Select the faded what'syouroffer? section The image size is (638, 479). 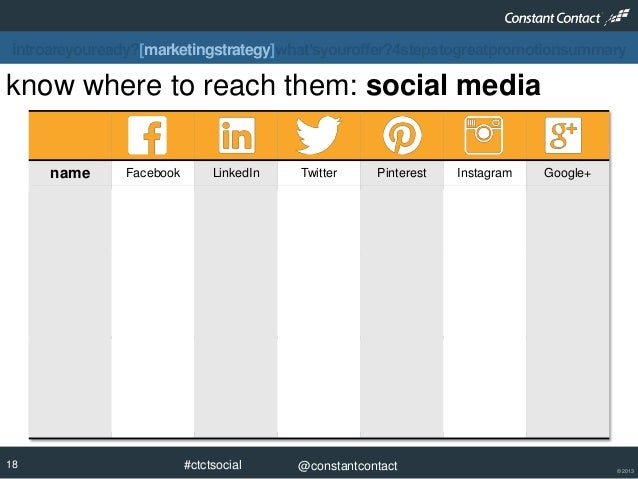click(x=334, y=50)
